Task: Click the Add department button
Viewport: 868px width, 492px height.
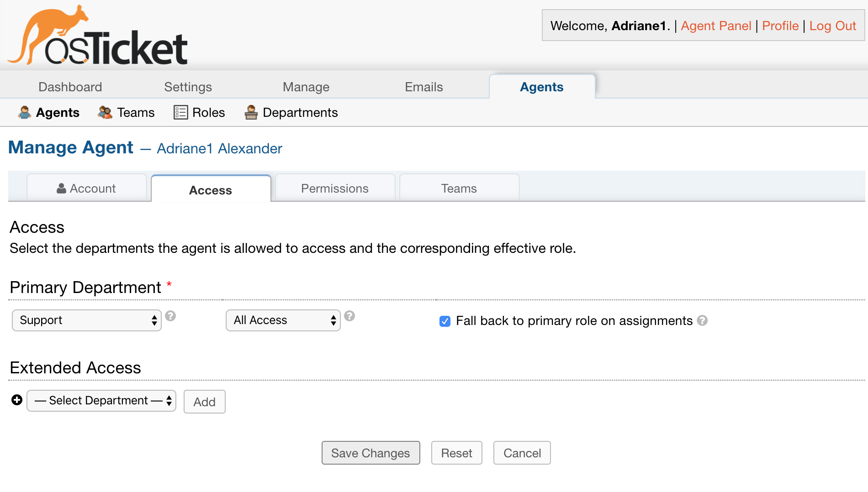Action: coord(204,402)
